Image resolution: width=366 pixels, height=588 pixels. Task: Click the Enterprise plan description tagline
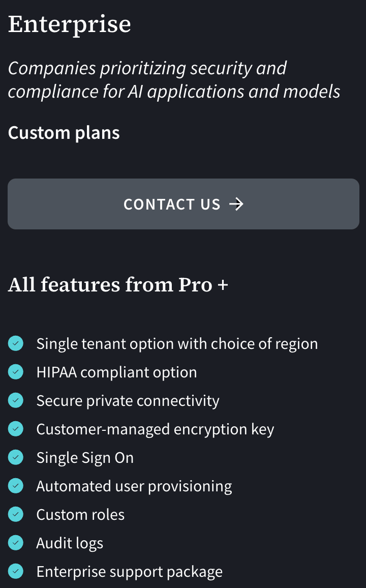(x=174, y=80)
